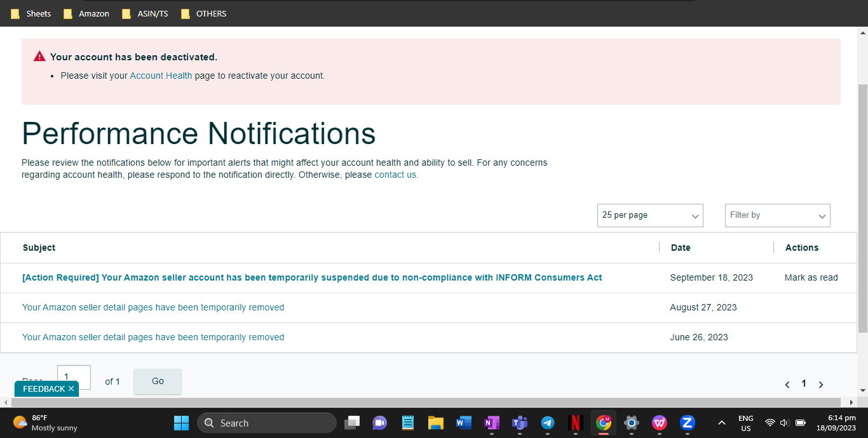Click the scroll down arrow on vertical scrollbar
The image size is (868, 438).
coord(862,390)
